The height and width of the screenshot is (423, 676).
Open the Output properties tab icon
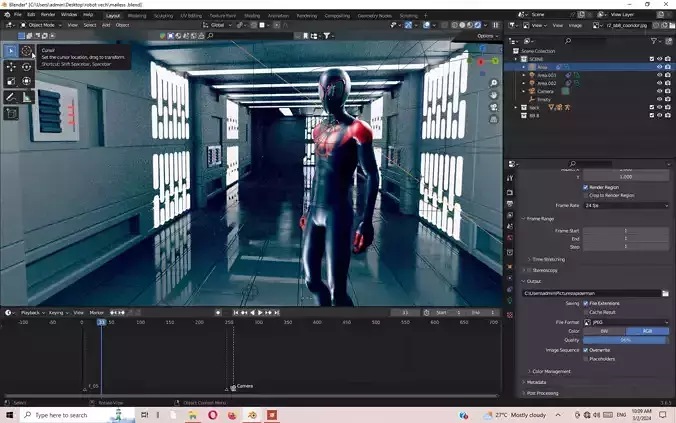pyautogui.click(x=510, y=204)
